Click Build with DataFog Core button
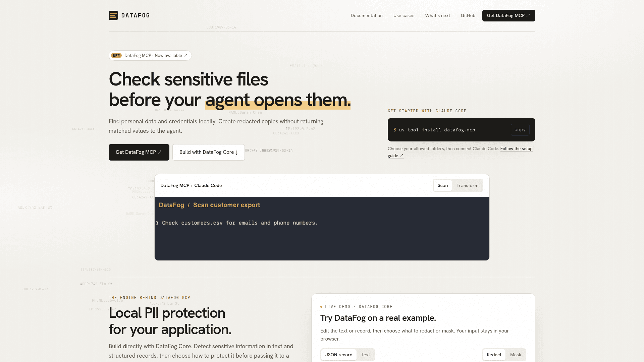This screenshot has height=362, width=644. tap(209, 152)
